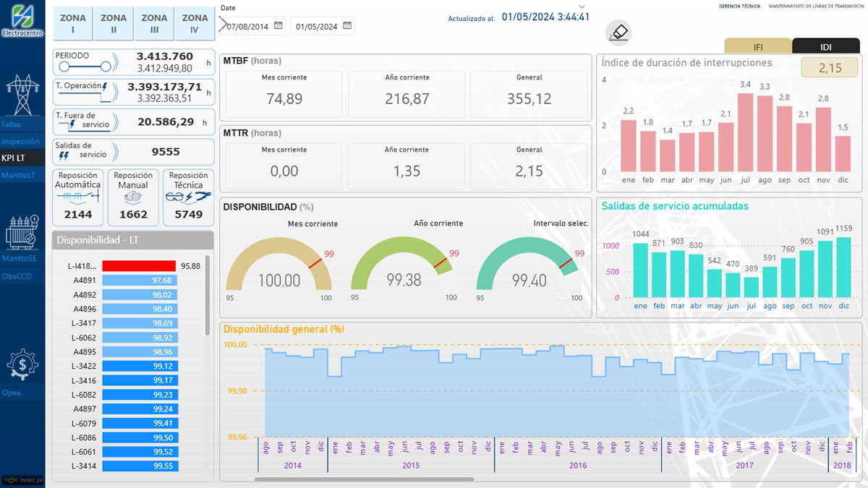Click the arrow left of the start date
868x488 pixels.
tap(223, 25)
